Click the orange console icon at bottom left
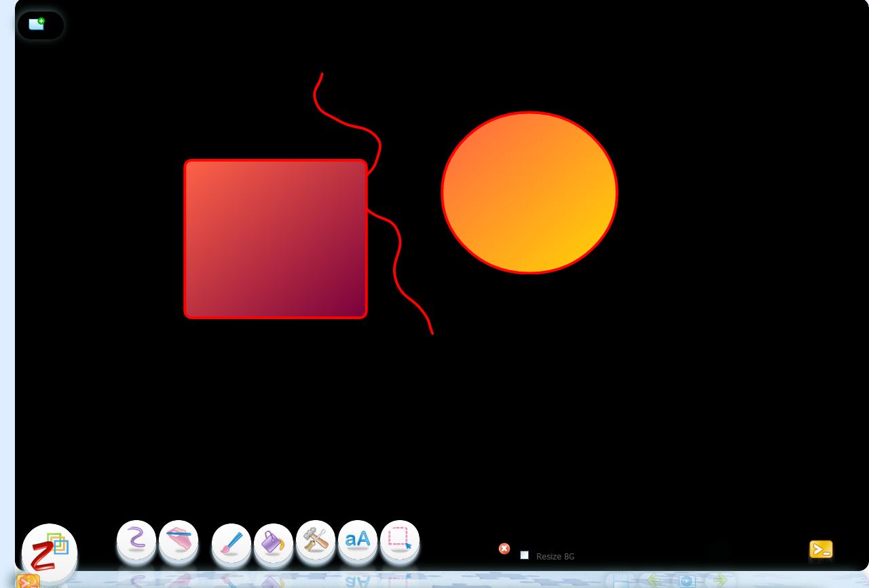This screenshot has height=588, width=869. (x=28, y=582)
